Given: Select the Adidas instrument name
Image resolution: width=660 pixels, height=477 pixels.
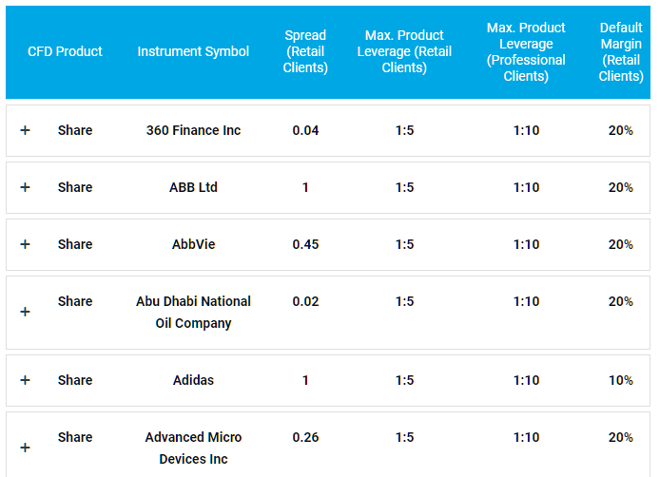Looking at the screenshot, I should [x=193, y=380].
